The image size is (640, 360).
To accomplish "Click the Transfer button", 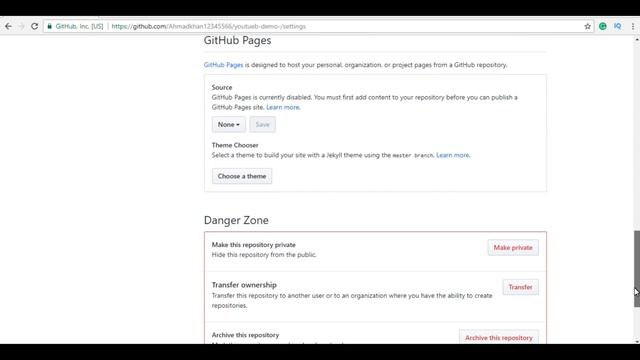I will tap(520, 287).
